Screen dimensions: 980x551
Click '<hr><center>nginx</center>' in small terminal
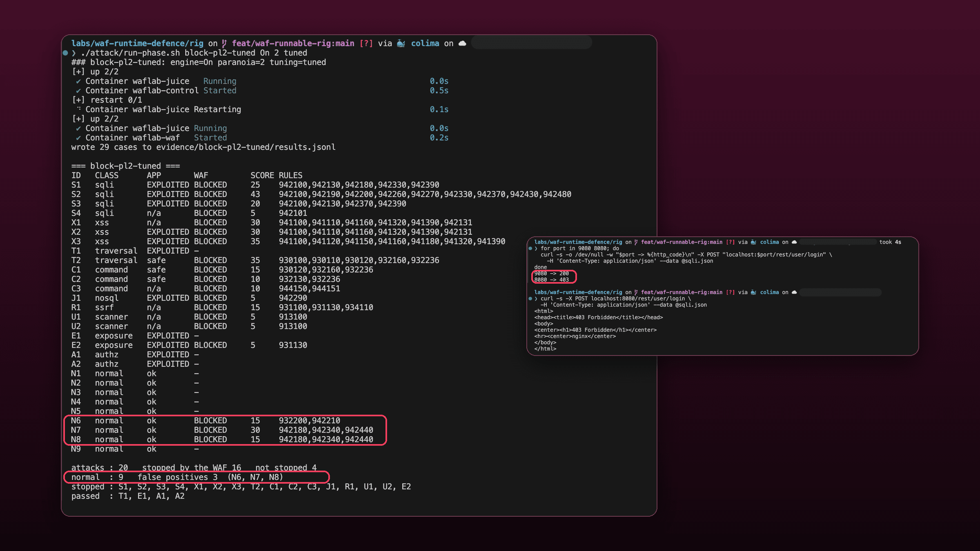575,336
